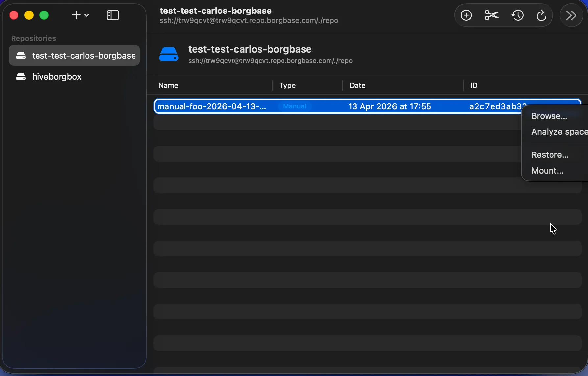Toggle selection of the hiveborgbox repository
Viewport: 588px width, 376px height.
(57, 77)
